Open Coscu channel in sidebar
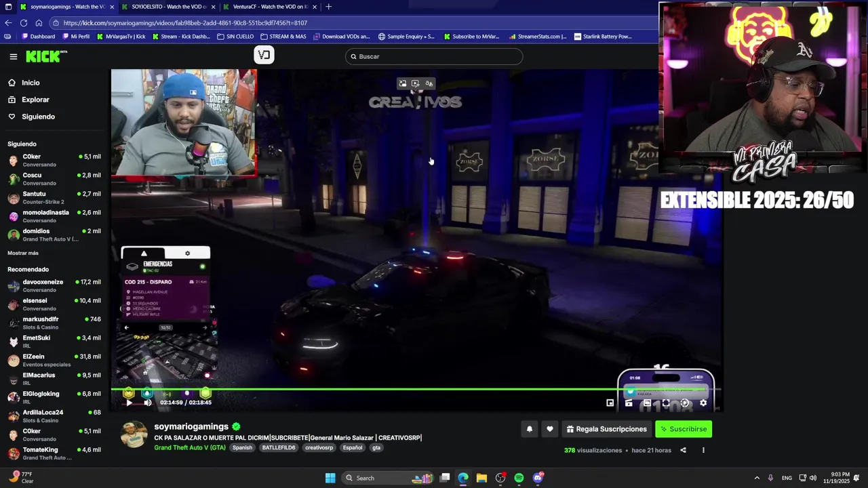Viewport: 868px width, 488px height. point(54,179)
